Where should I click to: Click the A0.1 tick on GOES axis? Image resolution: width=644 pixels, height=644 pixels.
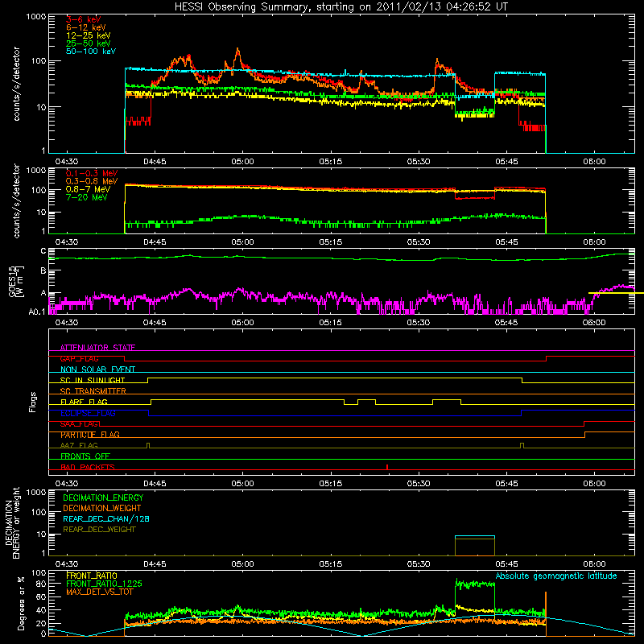(36, 312)
